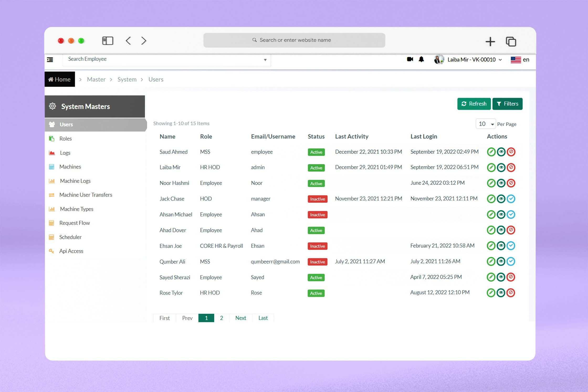
Task: Click the browser address bar
Action: 294,40
